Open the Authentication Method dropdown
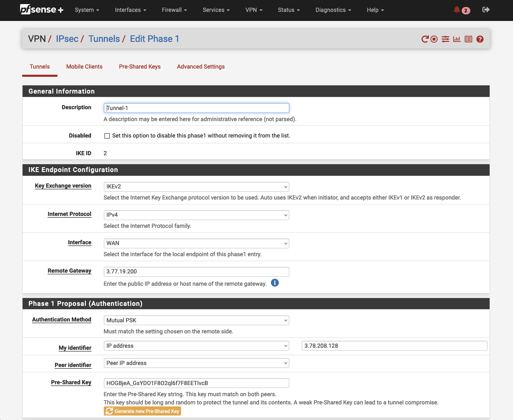 click(x=196, y=320)
